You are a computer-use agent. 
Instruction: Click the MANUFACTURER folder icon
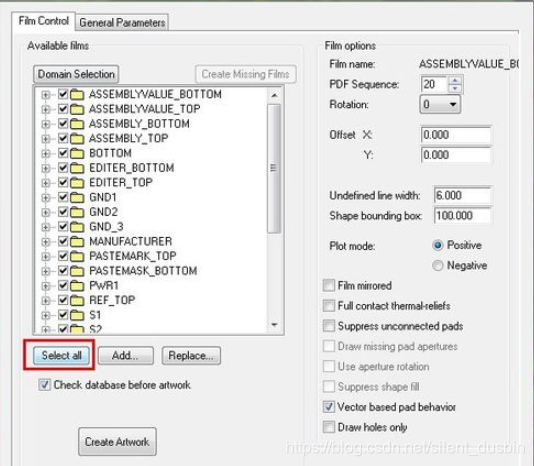[77, 242]
